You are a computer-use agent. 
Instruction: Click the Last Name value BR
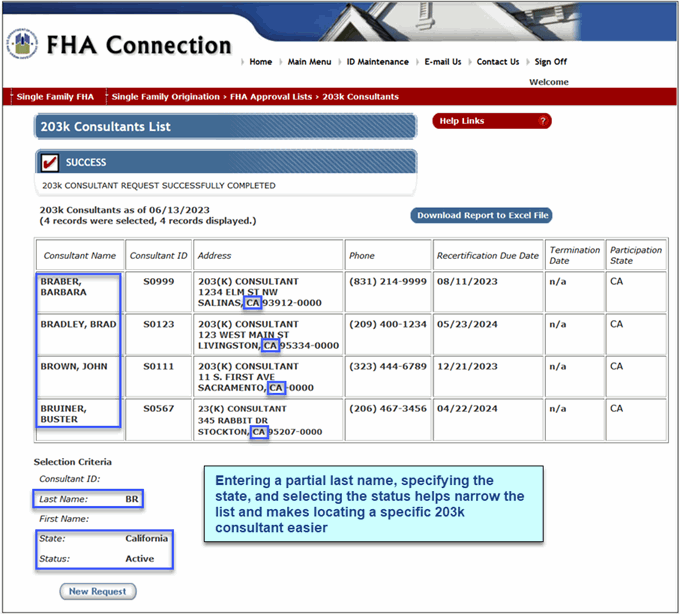click(x=132, y=499)
